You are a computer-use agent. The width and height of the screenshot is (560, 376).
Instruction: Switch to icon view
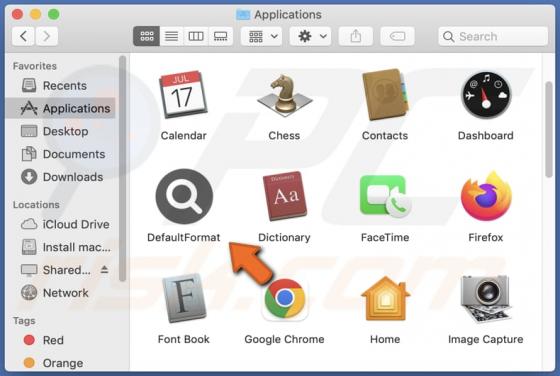[x=147, y=36]
